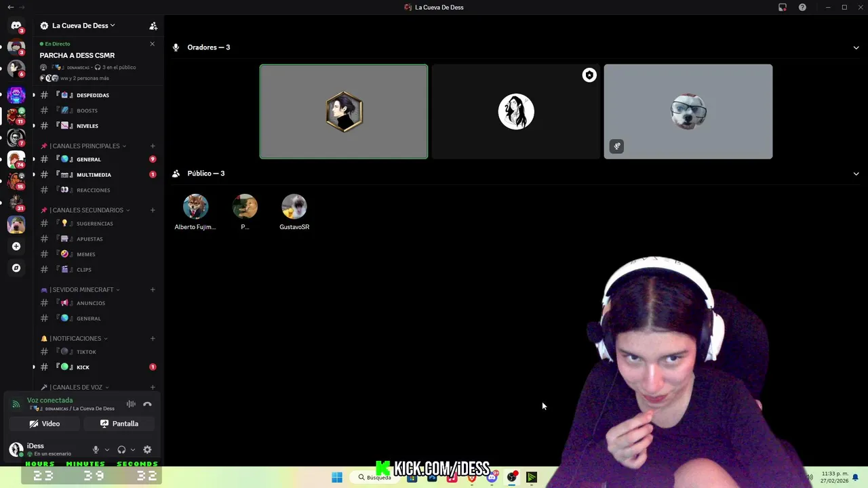This screenshot has width=868, height=488.
Task: Toggle headphone deafen in user panel
Action: point(121,449)
